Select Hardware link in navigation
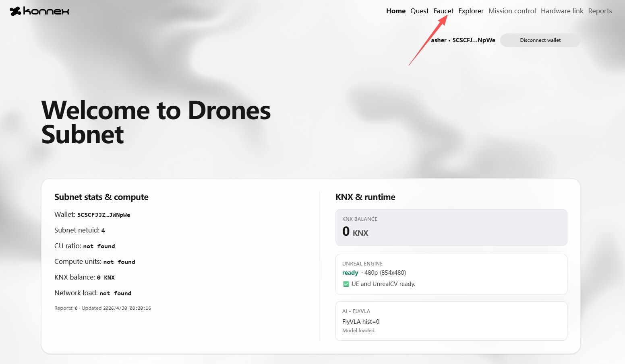 pos(562,11)
